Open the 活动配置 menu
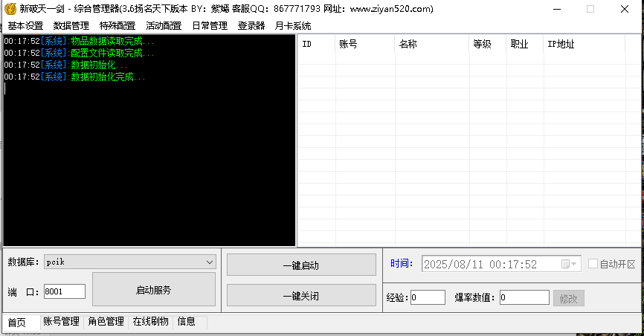Screen dimensions: 644x336 (164, 26)
